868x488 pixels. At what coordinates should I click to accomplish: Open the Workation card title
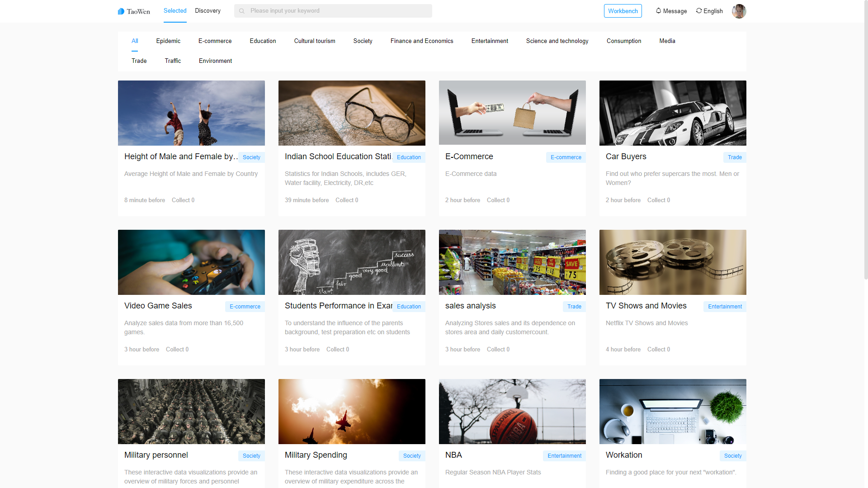tap(623, 455)
